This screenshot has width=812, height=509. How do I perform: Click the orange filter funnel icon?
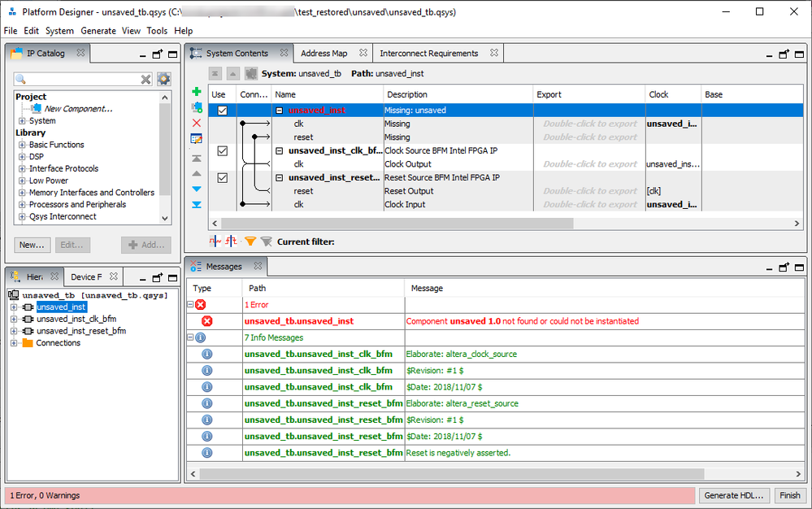tap(250, 241)
